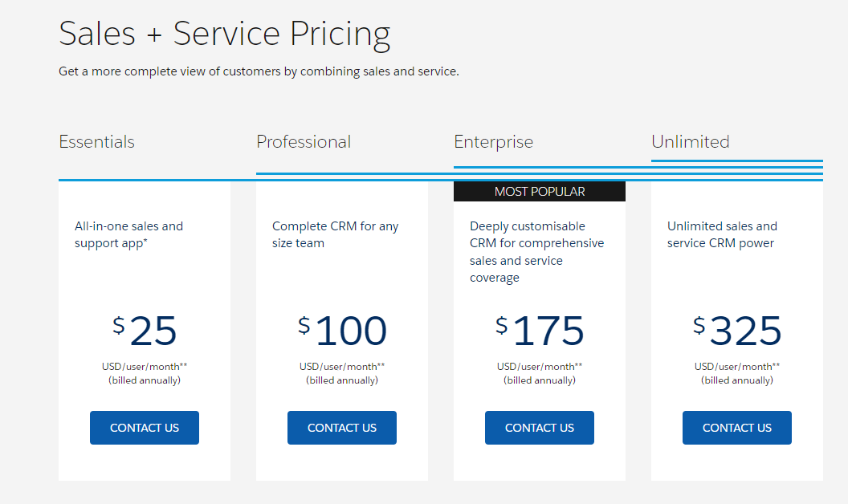Screen dimensions: 848x504
Task: Select the $175 Enterprise price
Action: 540,331
